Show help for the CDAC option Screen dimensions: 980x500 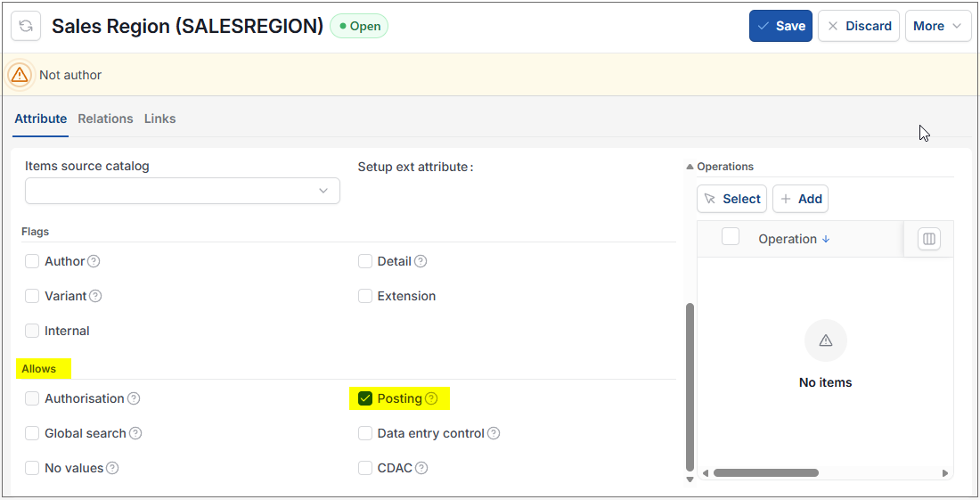click(x=422, y=468)
